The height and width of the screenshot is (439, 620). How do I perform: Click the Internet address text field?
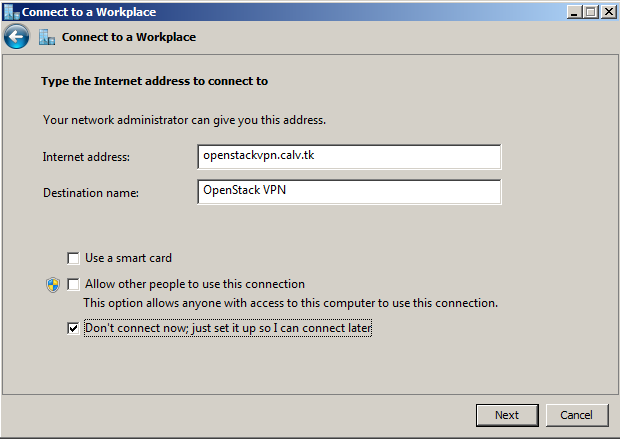pyautogui.click(x=350, y=157)
